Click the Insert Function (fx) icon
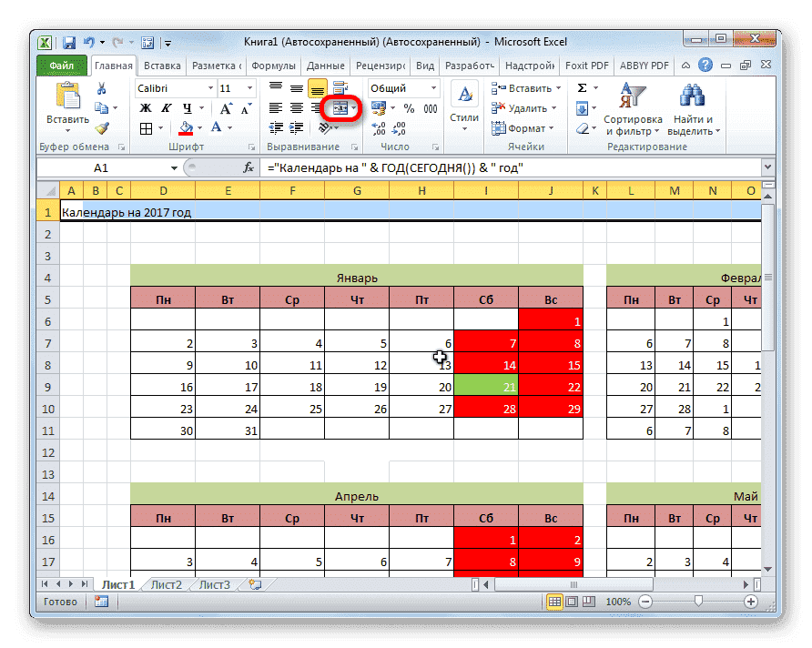812x648 pixels. (x=250, y=167)
